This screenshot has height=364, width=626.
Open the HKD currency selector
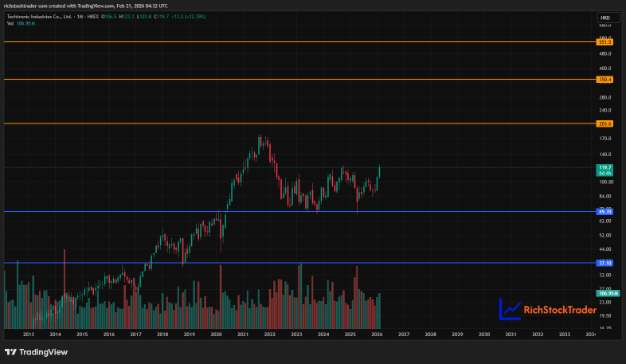(x=608, y=18)
